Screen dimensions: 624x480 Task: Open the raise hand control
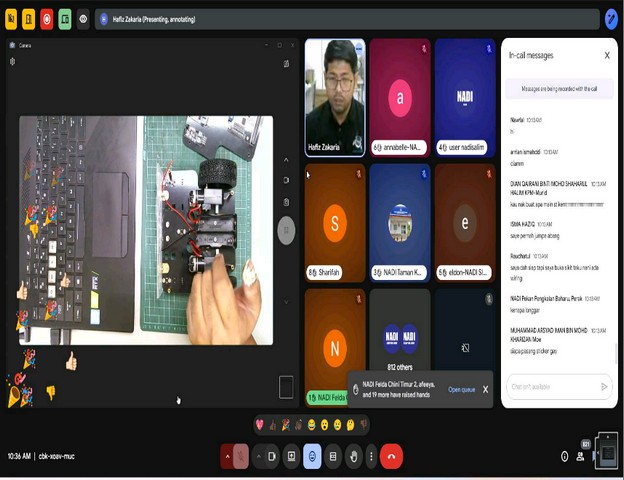click(353, 456)
